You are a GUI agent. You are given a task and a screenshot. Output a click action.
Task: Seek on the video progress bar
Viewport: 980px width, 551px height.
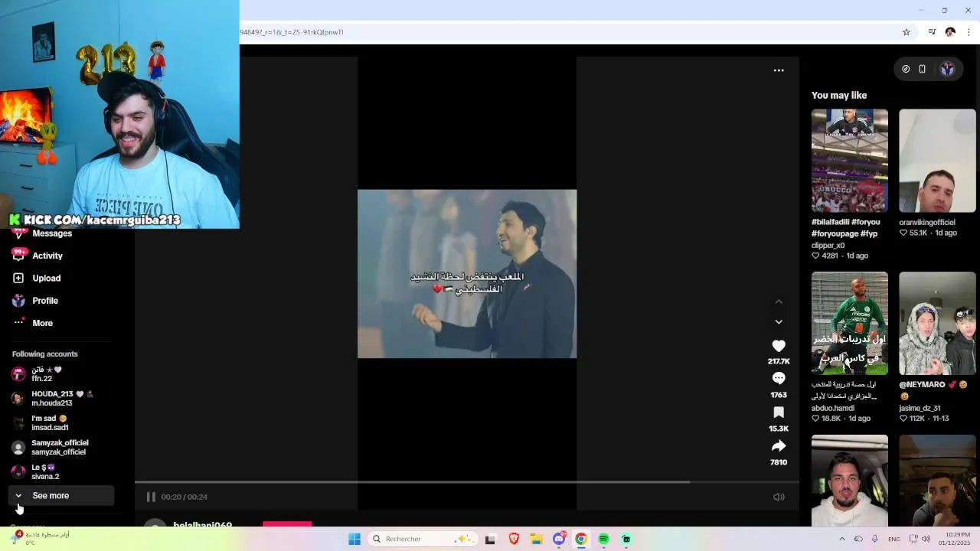(x=467, y=482)
